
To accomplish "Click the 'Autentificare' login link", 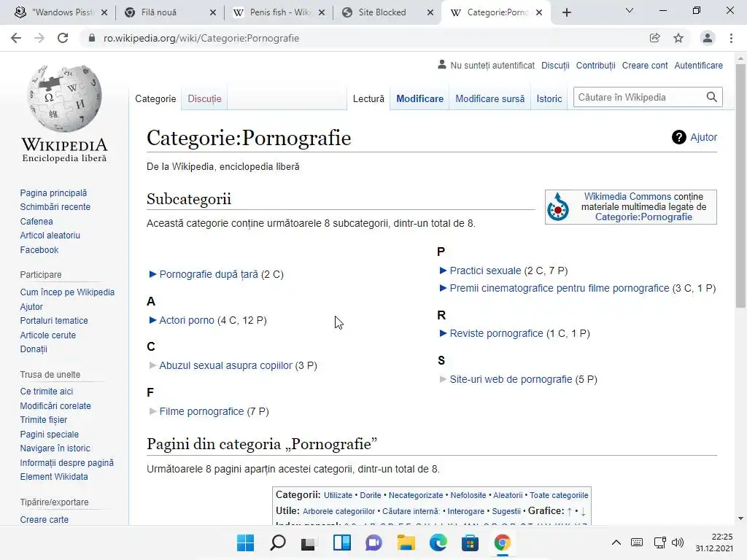I will coord(698,65).
